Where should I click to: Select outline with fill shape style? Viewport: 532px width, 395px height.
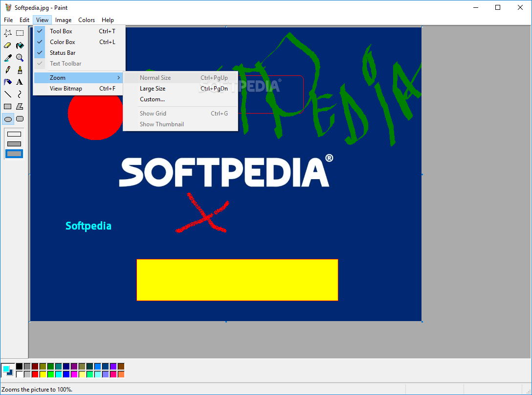(14, 144)
